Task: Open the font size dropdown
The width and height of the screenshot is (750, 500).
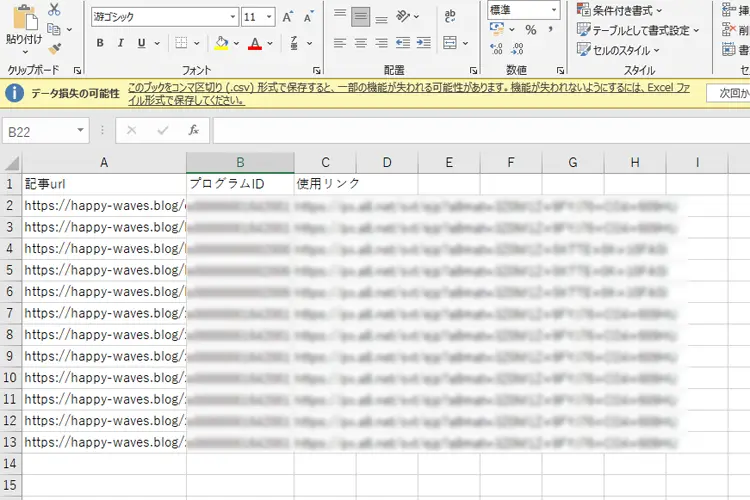Action: pyautogui.click(x=270, y=17)
